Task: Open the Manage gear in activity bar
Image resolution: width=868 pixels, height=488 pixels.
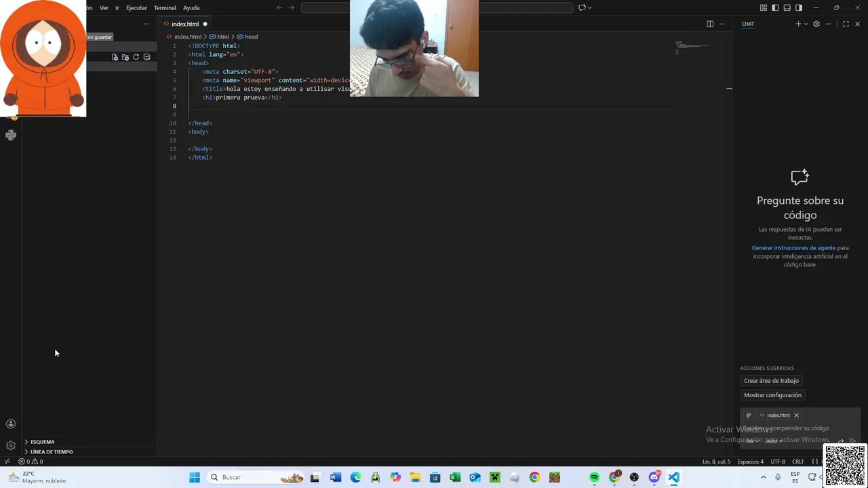Action: coord(11,445)
